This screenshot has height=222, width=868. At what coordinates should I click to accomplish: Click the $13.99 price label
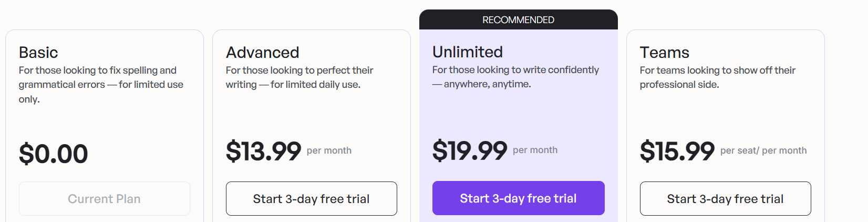[264, 151]
